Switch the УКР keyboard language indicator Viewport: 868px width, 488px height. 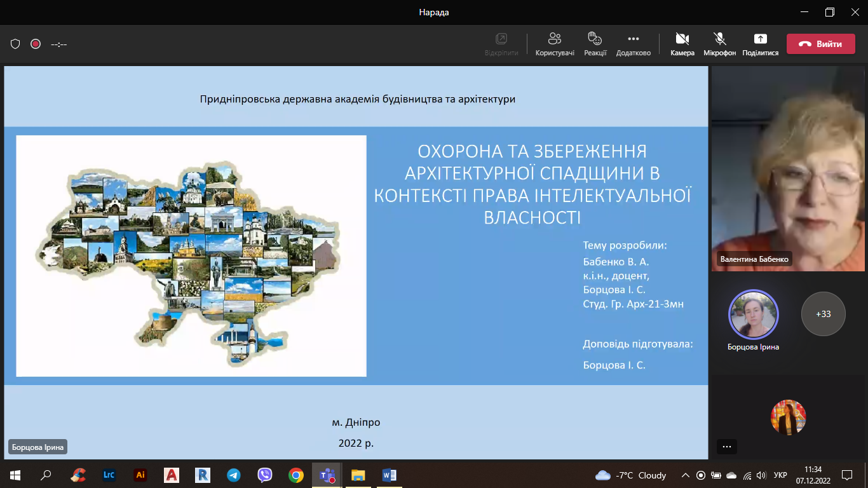pos(780,475)
